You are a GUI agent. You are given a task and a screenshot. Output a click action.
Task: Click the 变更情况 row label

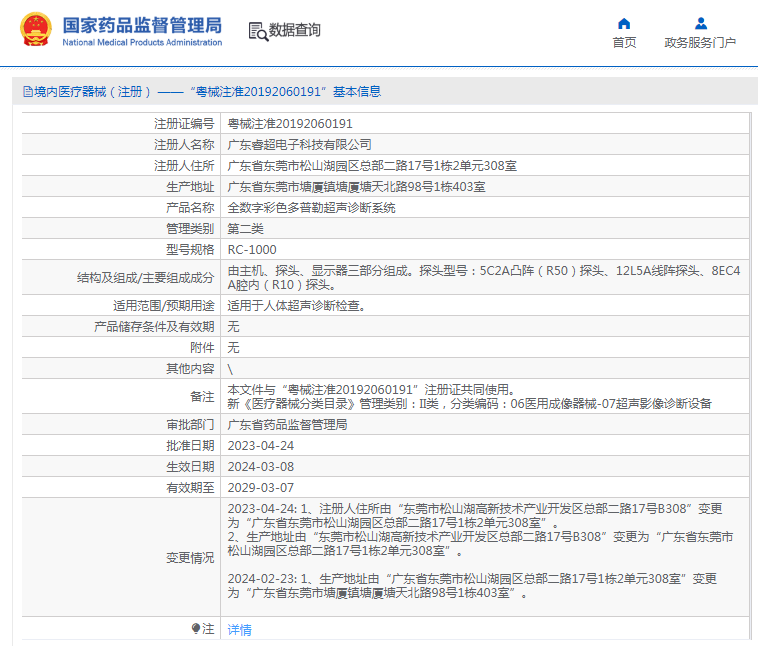pos(190,558)
